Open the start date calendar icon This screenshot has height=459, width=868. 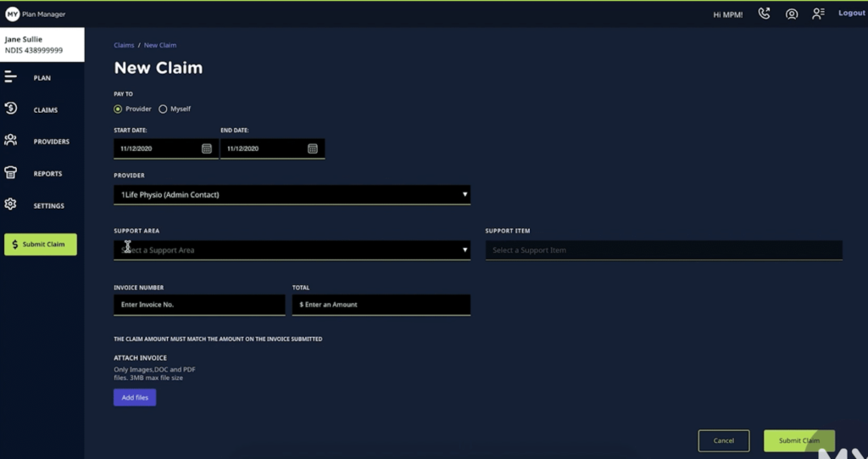click(207, 148)
